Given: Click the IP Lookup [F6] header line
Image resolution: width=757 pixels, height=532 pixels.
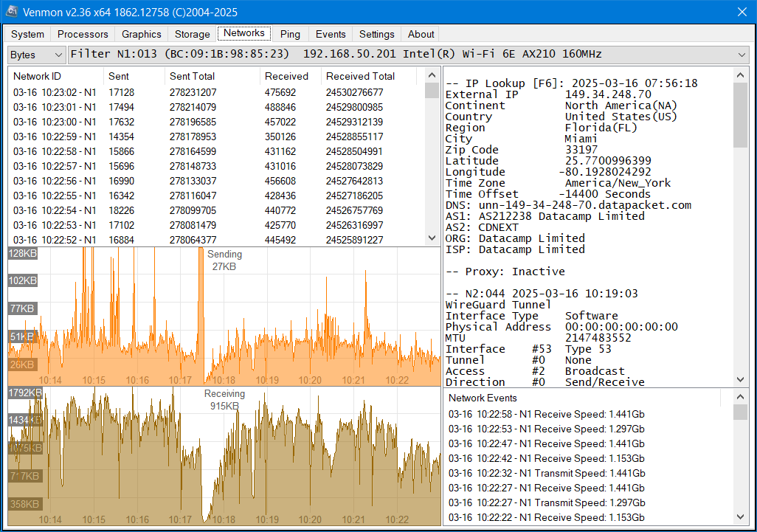Looking at the screenshot, I should tap(571, 83).
